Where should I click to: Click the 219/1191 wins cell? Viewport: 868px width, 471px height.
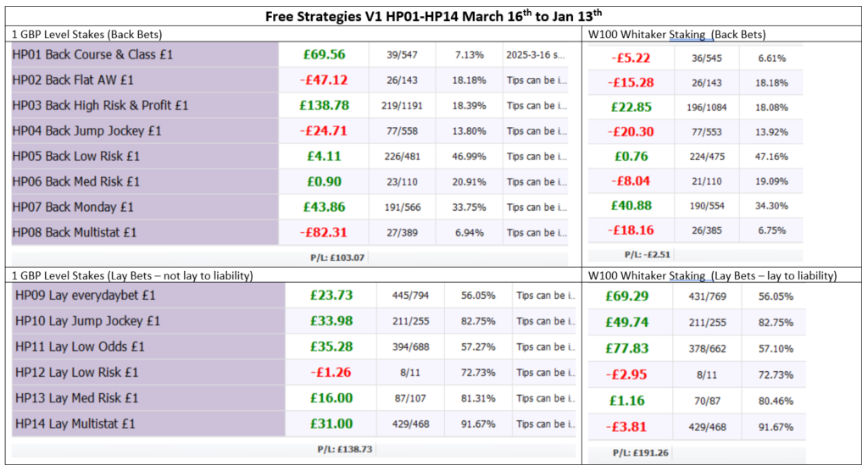click(x=403, y=106)
